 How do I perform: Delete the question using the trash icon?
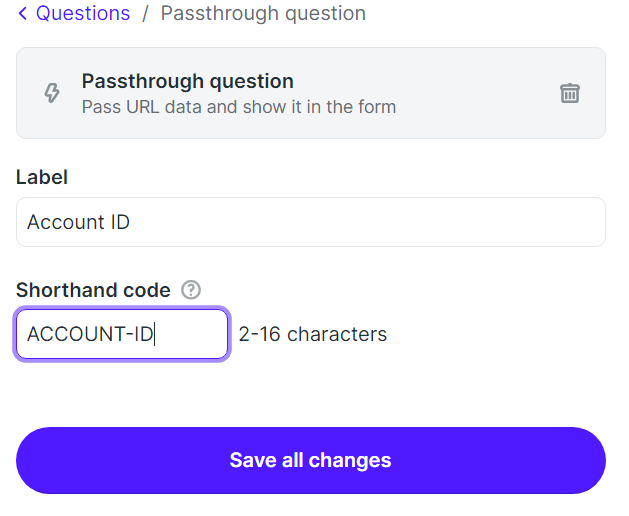click(x=570, y=93)
